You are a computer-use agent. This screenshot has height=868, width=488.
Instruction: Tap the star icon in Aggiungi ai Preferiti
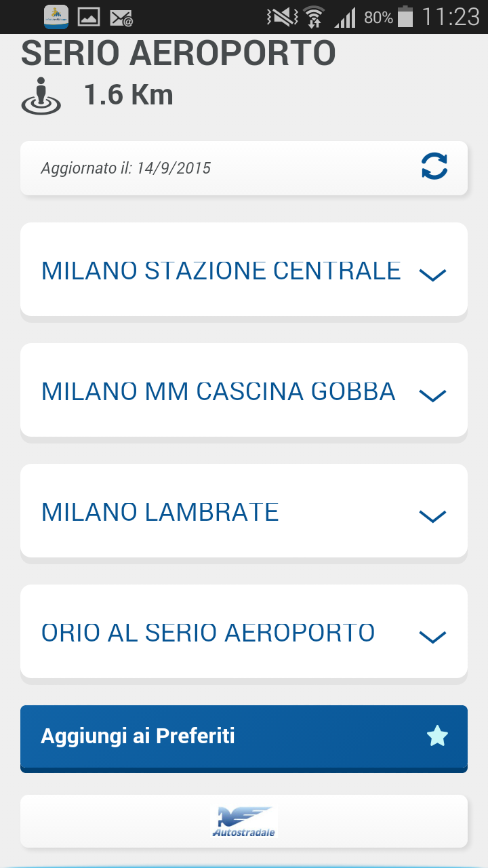(437, 736)
